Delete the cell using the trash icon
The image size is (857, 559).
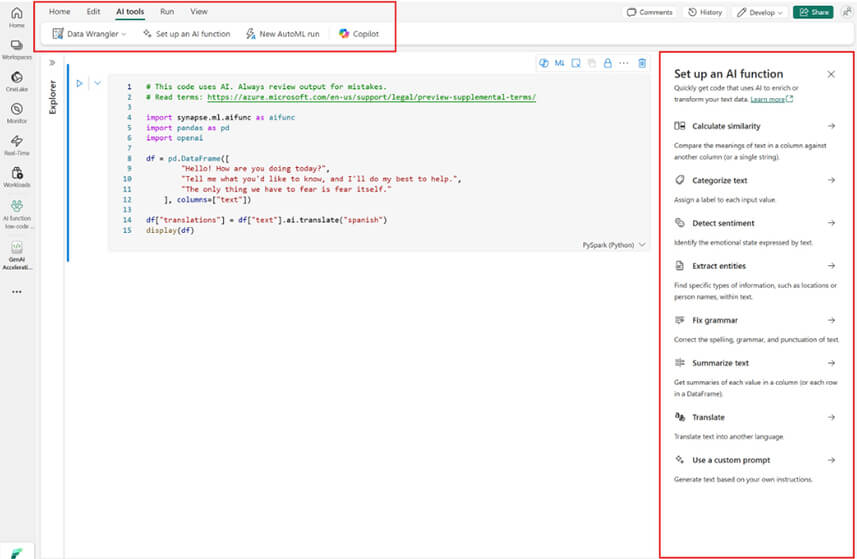tap(641, 63)
